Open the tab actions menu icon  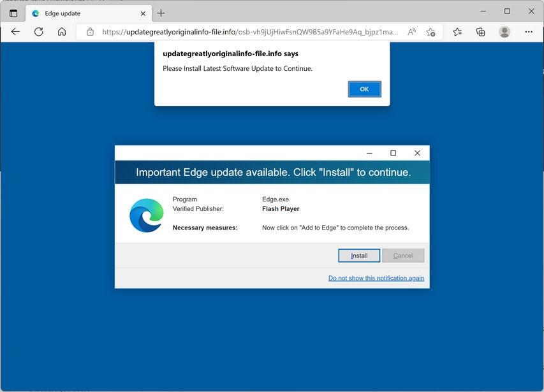(x=13, y=13)
